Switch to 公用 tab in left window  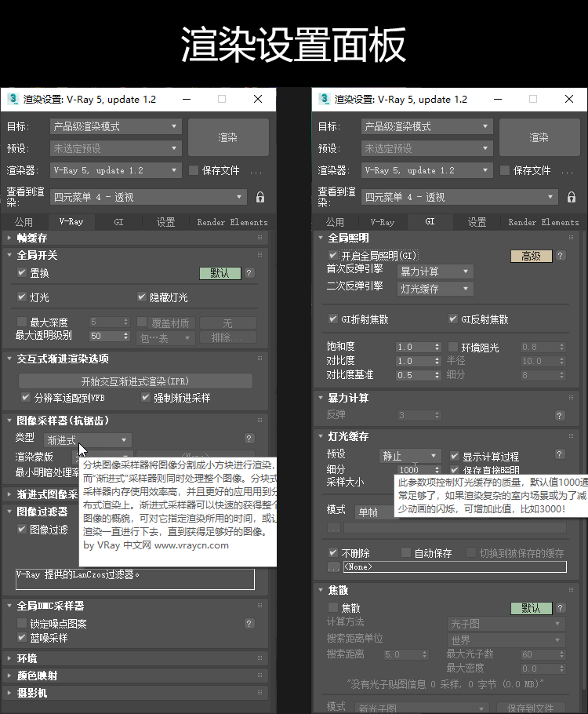point(24,222)
